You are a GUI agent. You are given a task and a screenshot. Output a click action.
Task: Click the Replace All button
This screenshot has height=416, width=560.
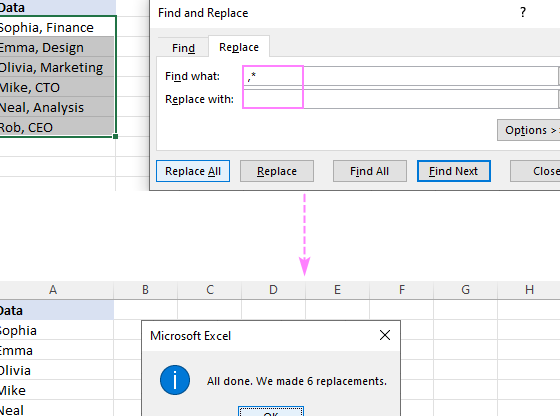pyautogui.click(x=193, y=171)
